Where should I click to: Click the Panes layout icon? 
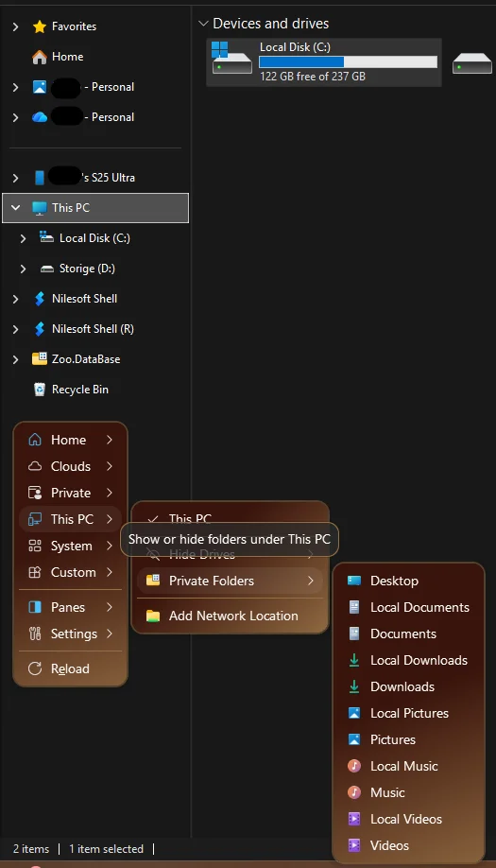point(35,607)
